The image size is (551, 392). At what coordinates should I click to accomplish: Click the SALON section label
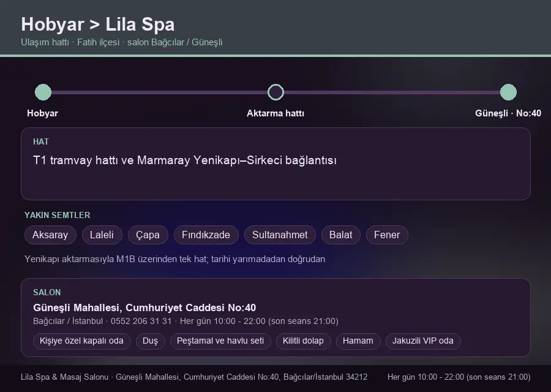pos(47,293)
